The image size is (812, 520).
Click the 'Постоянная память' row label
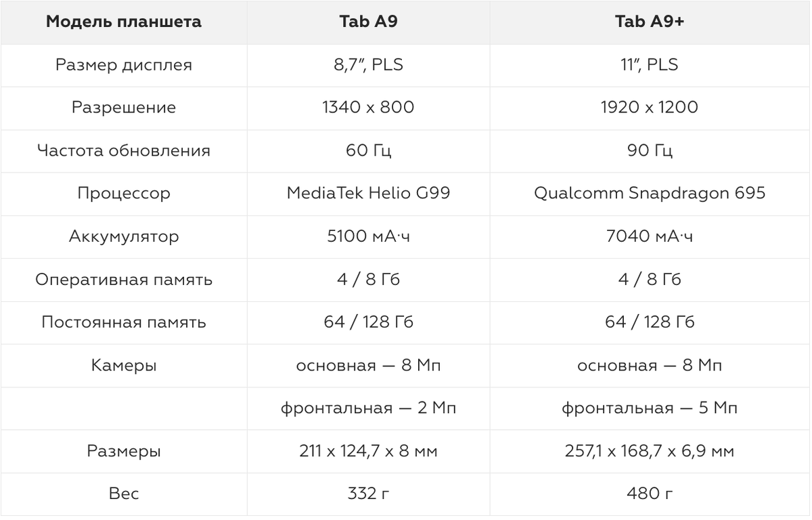coord(124,322)
